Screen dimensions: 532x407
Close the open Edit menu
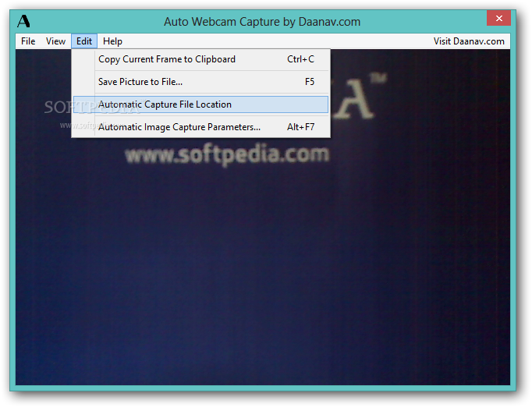84,41
